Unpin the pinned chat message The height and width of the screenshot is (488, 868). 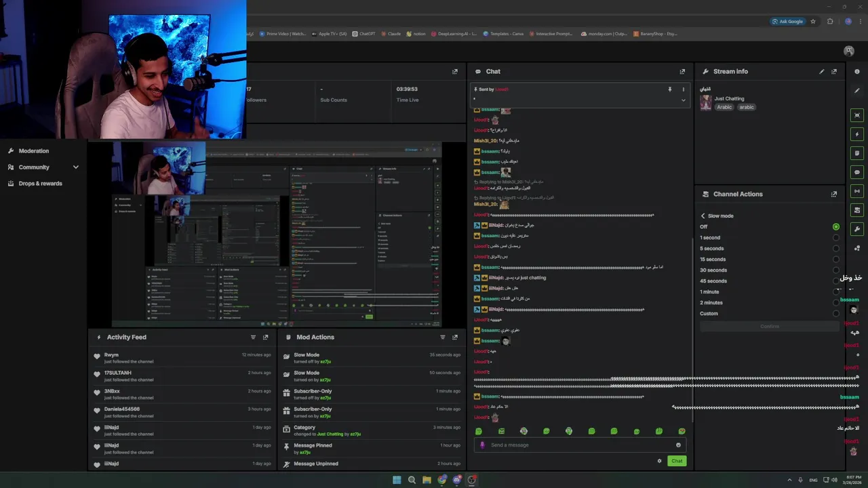pyautogui.click(x=670, y=89)
